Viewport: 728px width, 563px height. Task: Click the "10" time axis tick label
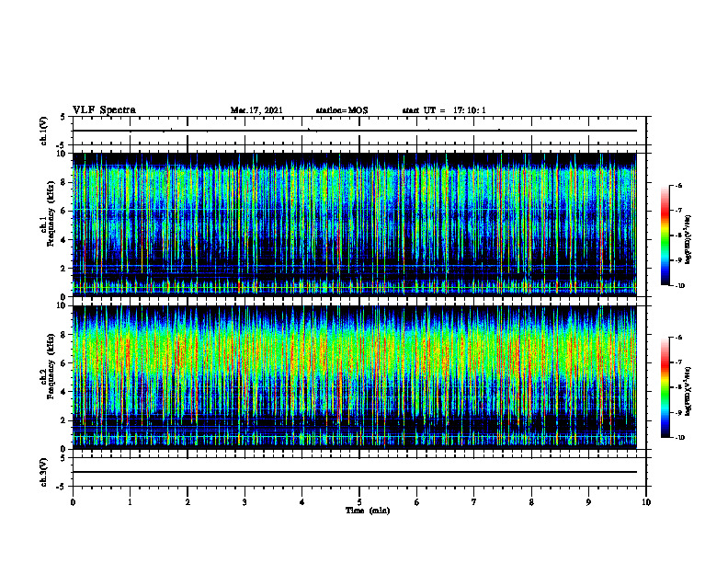click(x=646, y=502)
